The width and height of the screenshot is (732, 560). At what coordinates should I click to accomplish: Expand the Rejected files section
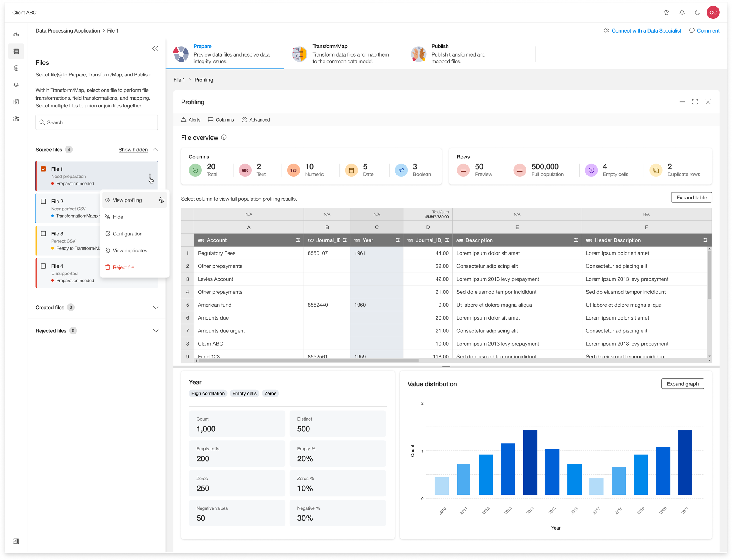(155, 331)
